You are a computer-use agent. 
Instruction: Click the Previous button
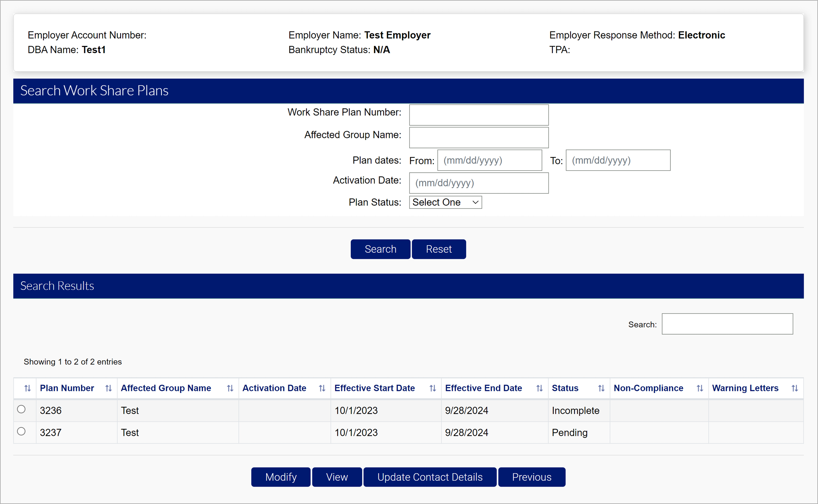(531, 477)
